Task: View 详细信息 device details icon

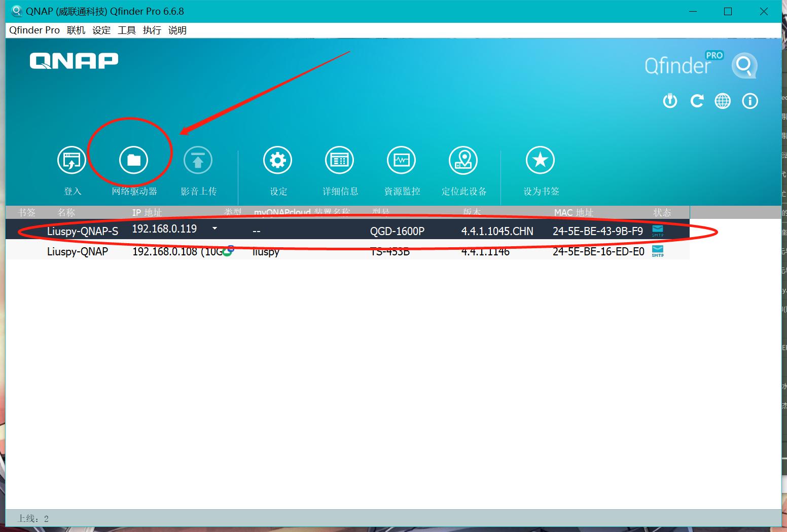Action: [x=339, y=160]
